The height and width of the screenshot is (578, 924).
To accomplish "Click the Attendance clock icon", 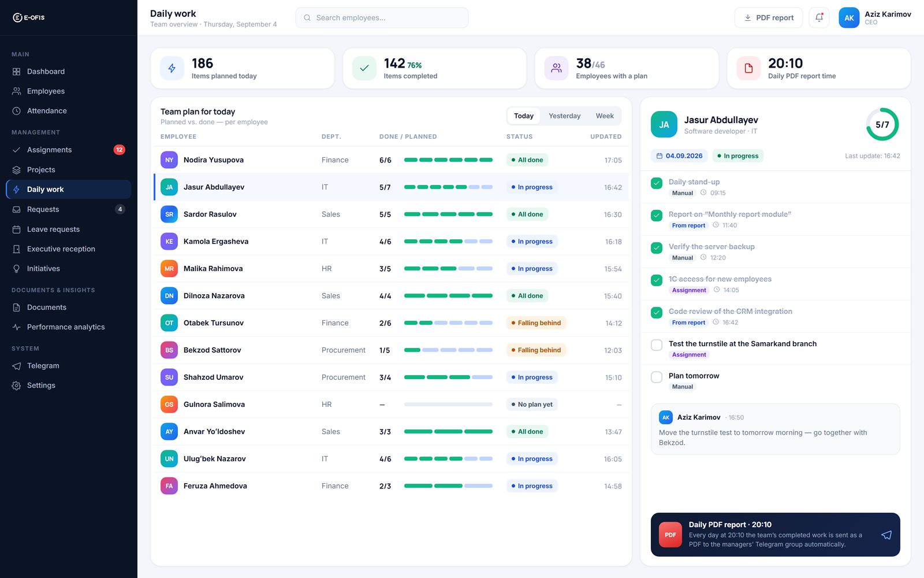I will click(x=16, y=111).
